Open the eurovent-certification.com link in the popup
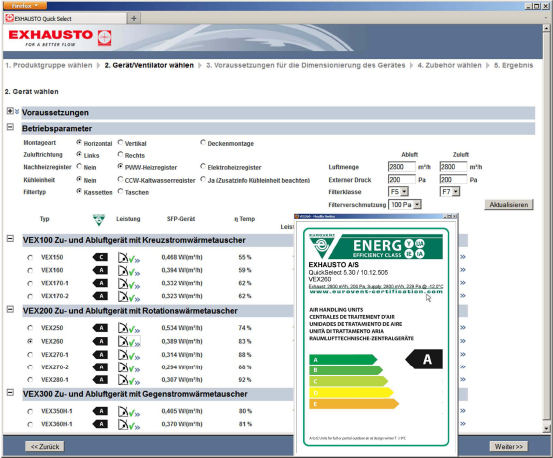Image resolution: width=553 pixels, height=458 pixels. (376, 292)
